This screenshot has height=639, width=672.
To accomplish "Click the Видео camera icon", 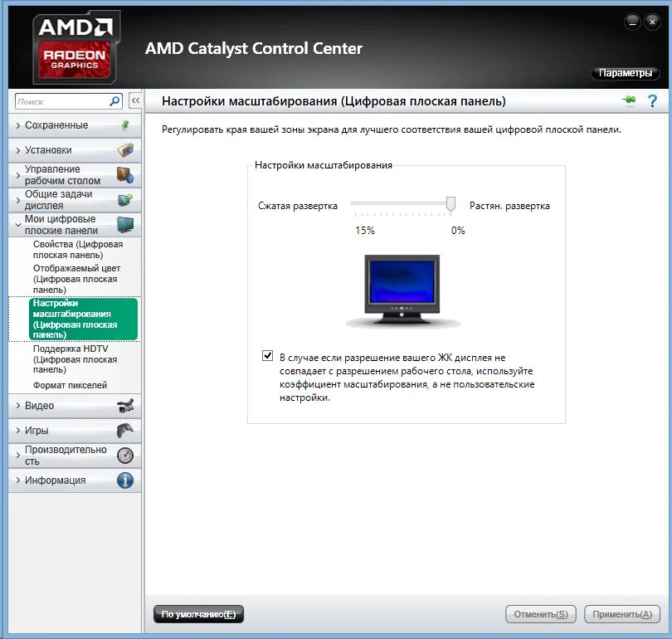I will tap(125, 406).
